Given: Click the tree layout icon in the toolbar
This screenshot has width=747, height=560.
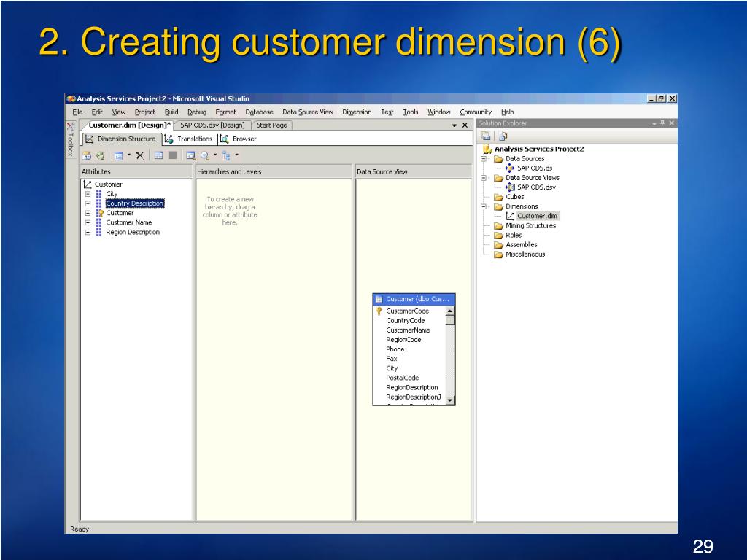Looking at the screenshot, I should pos(226,155).
